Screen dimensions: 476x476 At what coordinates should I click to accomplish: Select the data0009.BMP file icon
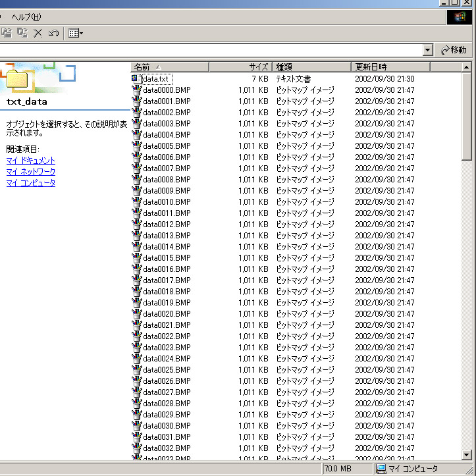click(x=136, y=191)
